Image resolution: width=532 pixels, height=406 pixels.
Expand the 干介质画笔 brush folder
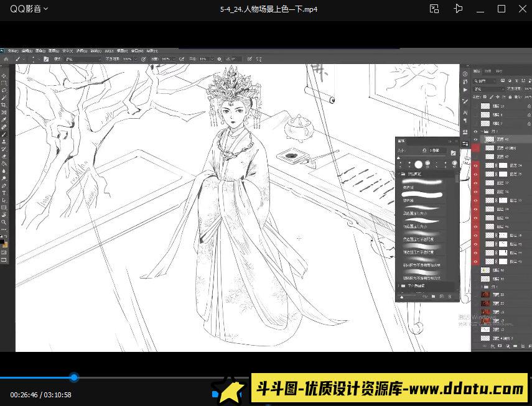[398, 285]
